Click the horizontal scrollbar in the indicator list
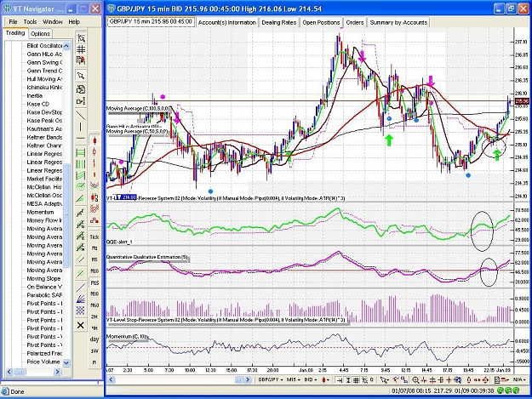532x399 pixels. pos(33,372)
